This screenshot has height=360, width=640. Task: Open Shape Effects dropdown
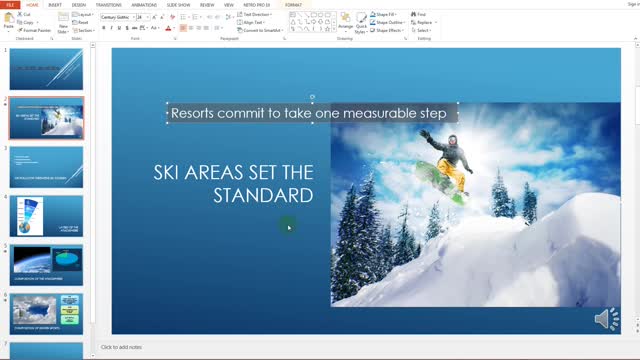pos(387,31)
